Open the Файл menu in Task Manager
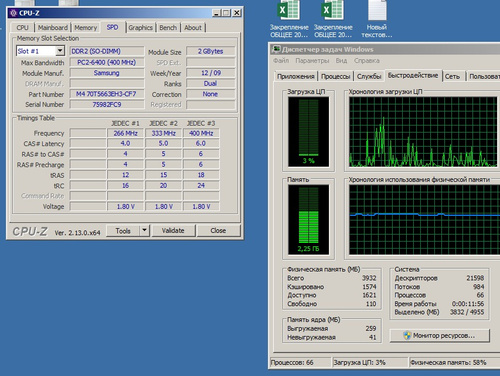The width and height of the screenshot is (500, 376). [x=281, y=61]
